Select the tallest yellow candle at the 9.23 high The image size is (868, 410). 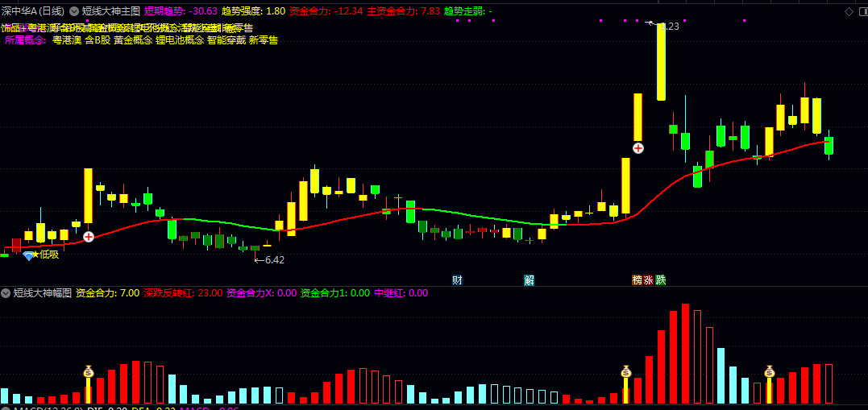point(662,63)
